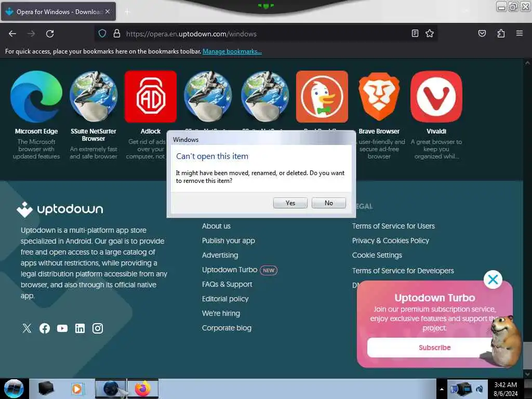Open the Publish your app link
Viewport: 532px width, 399px height.
229,241
